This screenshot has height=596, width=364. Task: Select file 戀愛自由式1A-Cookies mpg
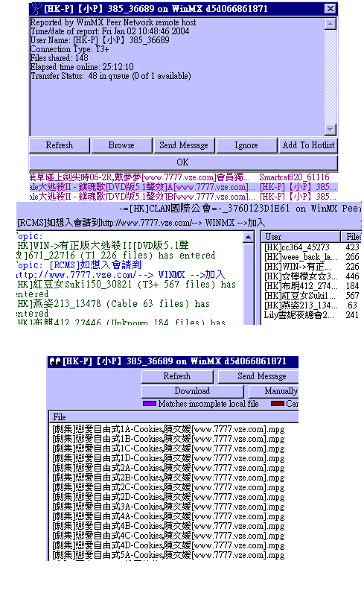(168, 430)
